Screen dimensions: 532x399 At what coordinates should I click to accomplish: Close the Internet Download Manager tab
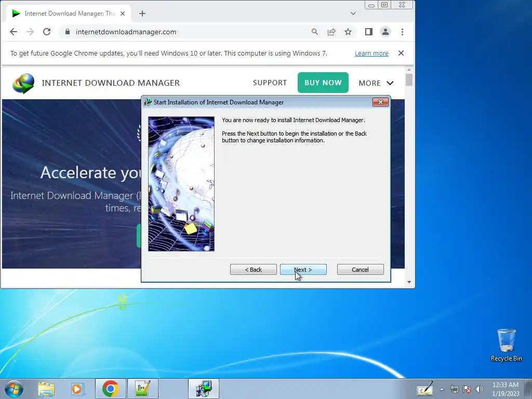(x=123, y=14)
